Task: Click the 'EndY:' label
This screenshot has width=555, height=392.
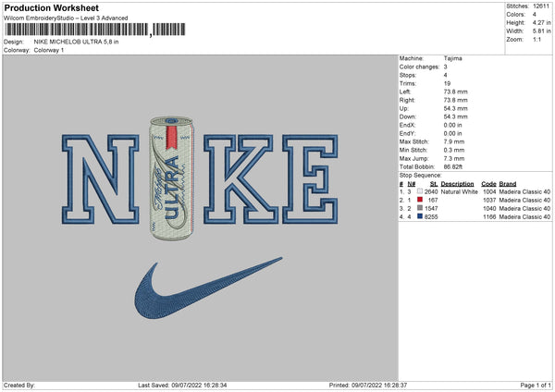Action: coord(407,133)
